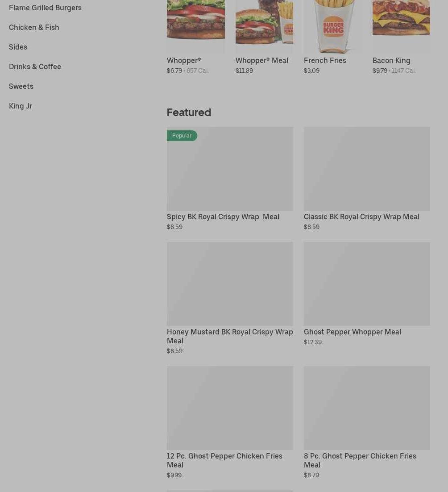Click the French Fries product image
448x492 pixels.
click(x=332, y=26)
